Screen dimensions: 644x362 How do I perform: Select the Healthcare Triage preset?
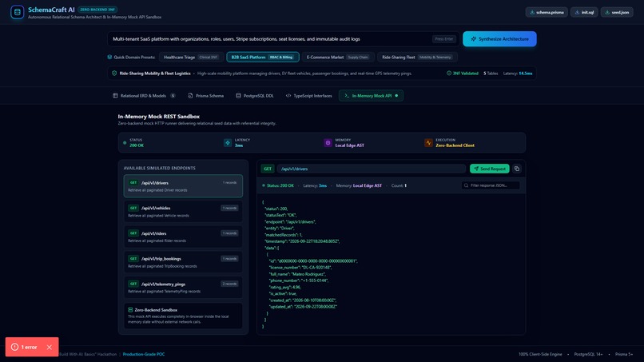tap(191, 57)
